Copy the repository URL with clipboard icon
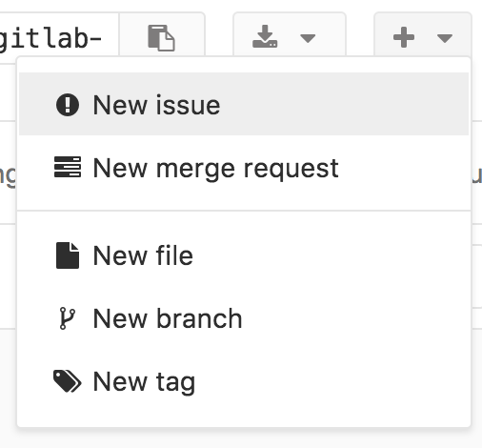482x448 pixels. coord(161,38)
